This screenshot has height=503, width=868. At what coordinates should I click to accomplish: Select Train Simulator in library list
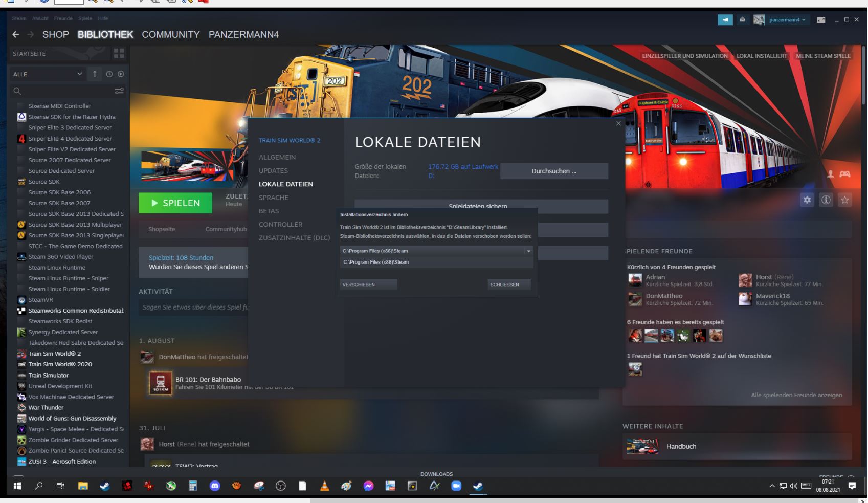tap(49, 375)
